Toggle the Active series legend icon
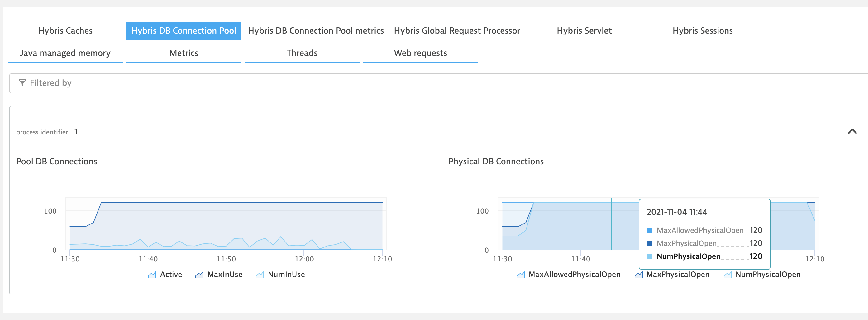 pyautogui.click(x=152, y=275)
